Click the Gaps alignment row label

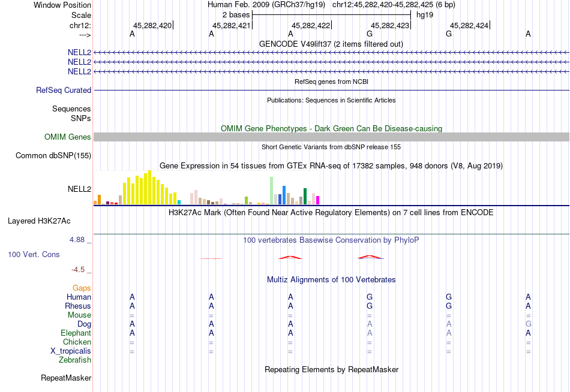pyautogui.click(x=82, y=288)
